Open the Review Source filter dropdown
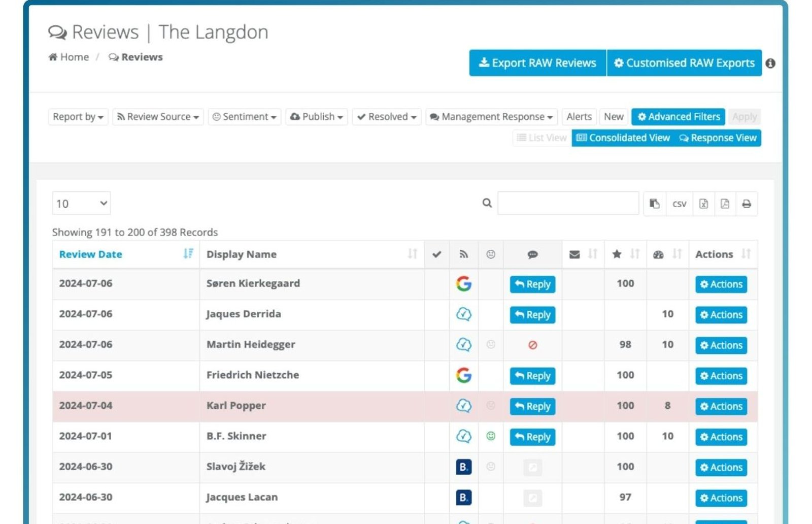The height and width of the screenshot is (524, 812). pyautogui.click(x=158, y=117)
